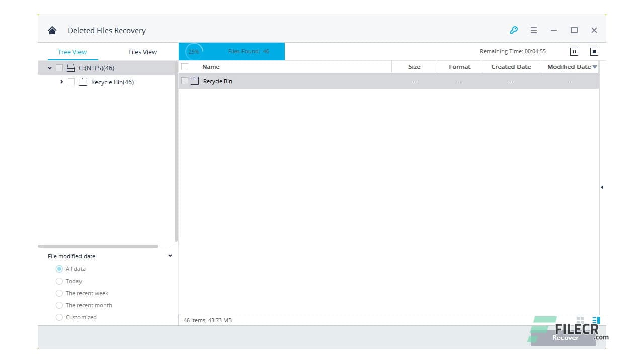Click the Home icon in the title bar
The image size is (644, 362).
[52, 30]
